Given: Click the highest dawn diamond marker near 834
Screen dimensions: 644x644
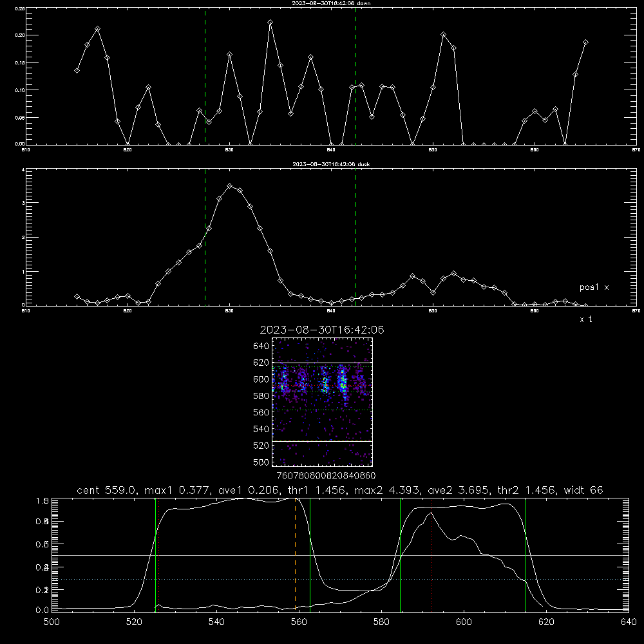Looking at the screenshot, I should click(x=270, y=23).
